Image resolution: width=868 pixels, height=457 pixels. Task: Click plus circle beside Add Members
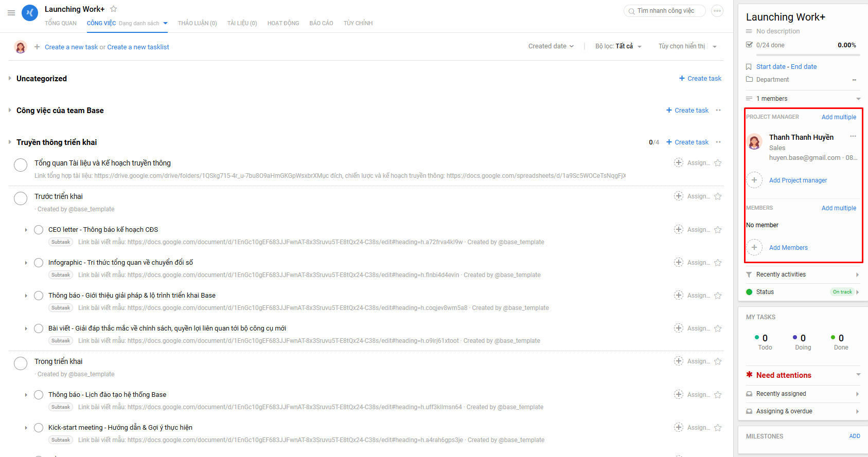(x=754, y=247)
